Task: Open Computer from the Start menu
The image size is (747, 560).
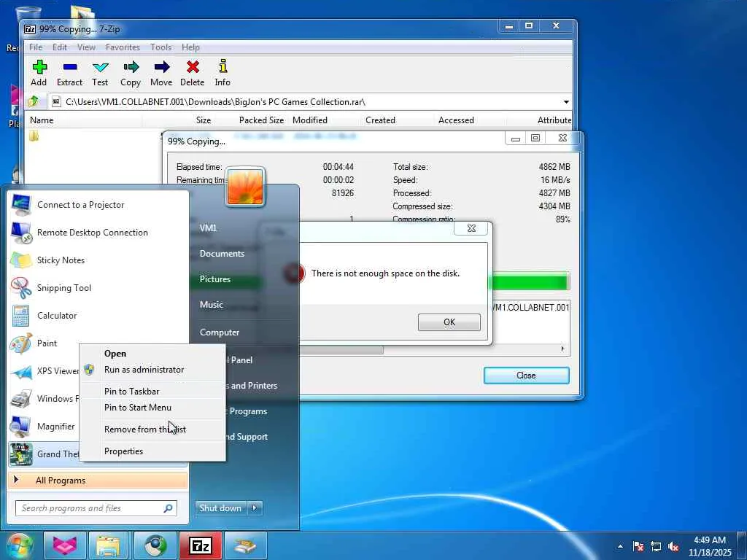Action: point(220,332)
